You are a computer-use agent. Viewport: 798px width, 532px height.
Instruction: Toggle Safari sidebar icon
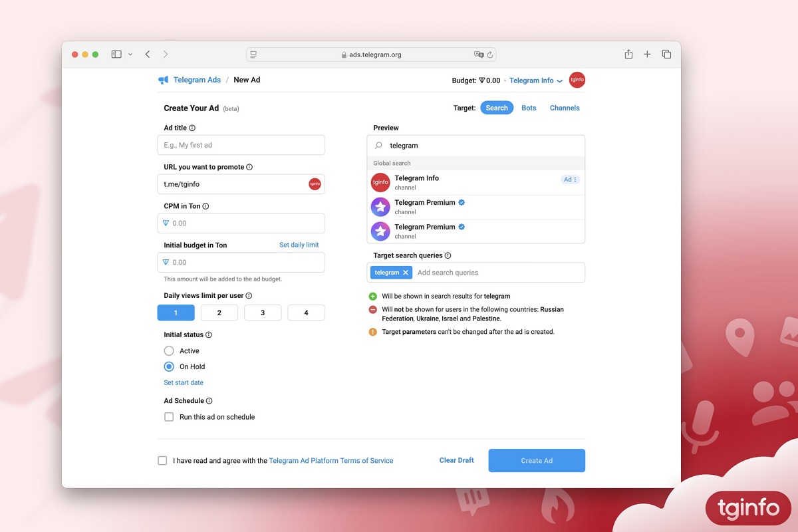click(116, 55)
